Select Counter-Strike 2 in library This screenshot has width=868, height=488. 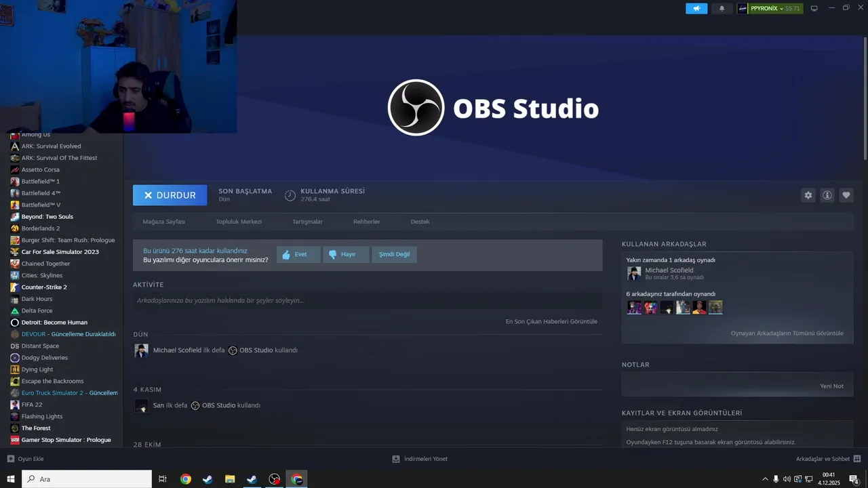point(44,287)
